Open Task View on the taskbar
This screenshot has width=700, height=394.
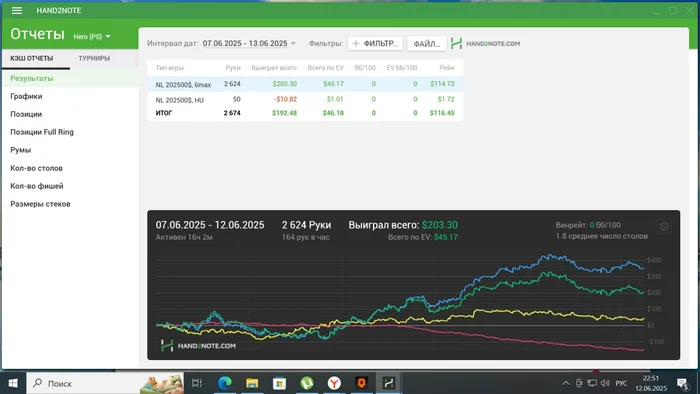click(197, 383)
